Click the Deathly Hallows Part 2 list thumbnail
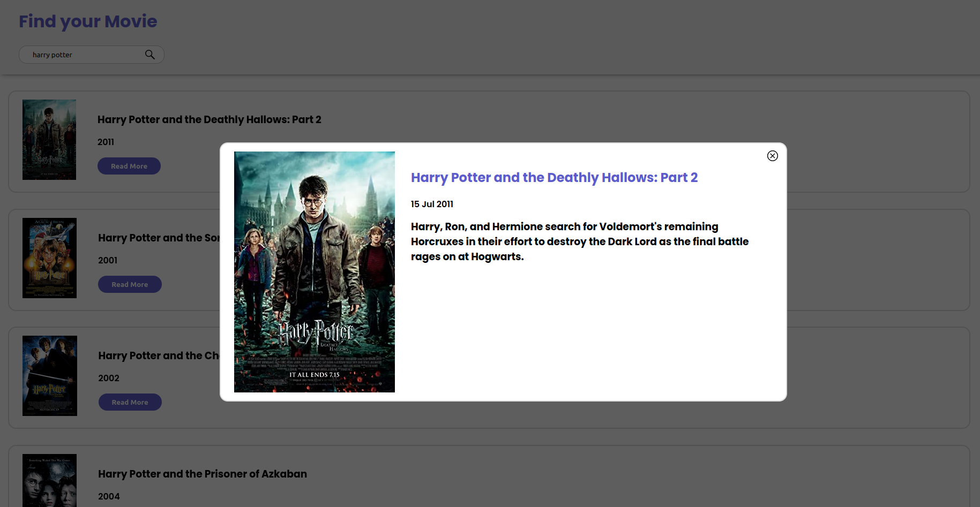The image size is (980, 507). pyautogui.click(x=49, y=140)
